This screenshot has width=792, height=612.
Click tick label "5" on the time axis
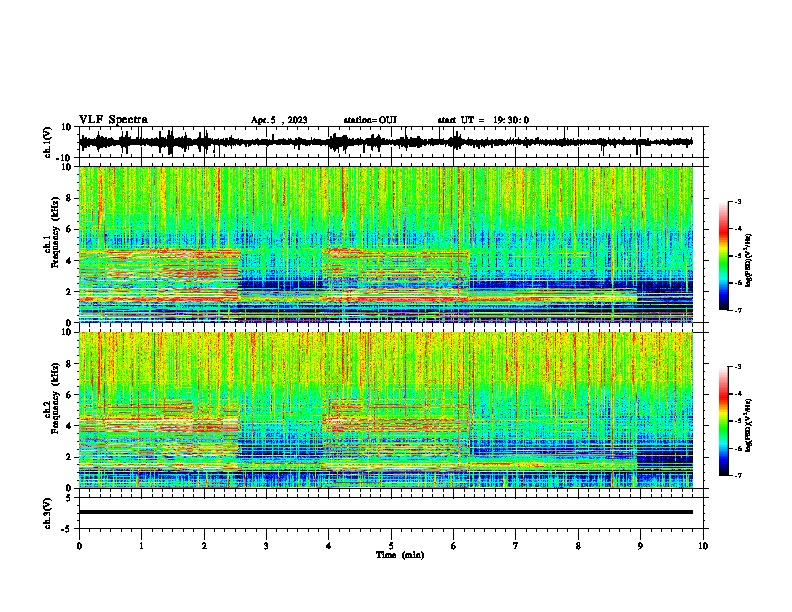tap(391, 546)
